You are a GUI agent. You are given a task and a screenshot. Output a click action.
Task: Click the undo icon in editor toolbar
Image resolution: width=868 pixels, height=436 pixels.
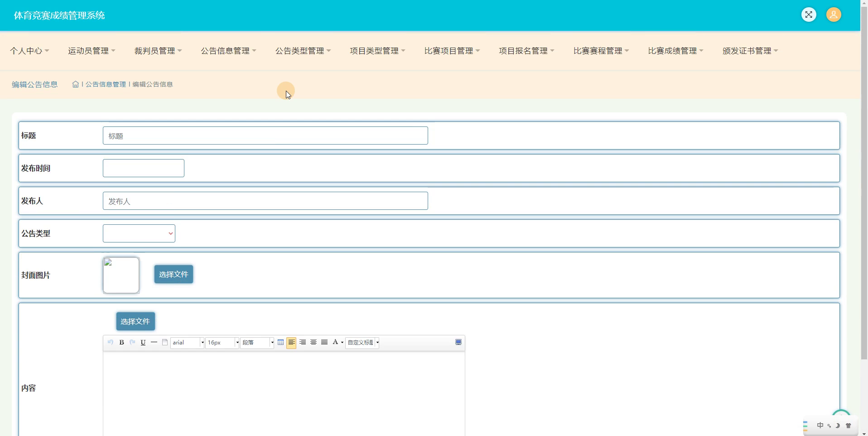(x=110, y=342)
